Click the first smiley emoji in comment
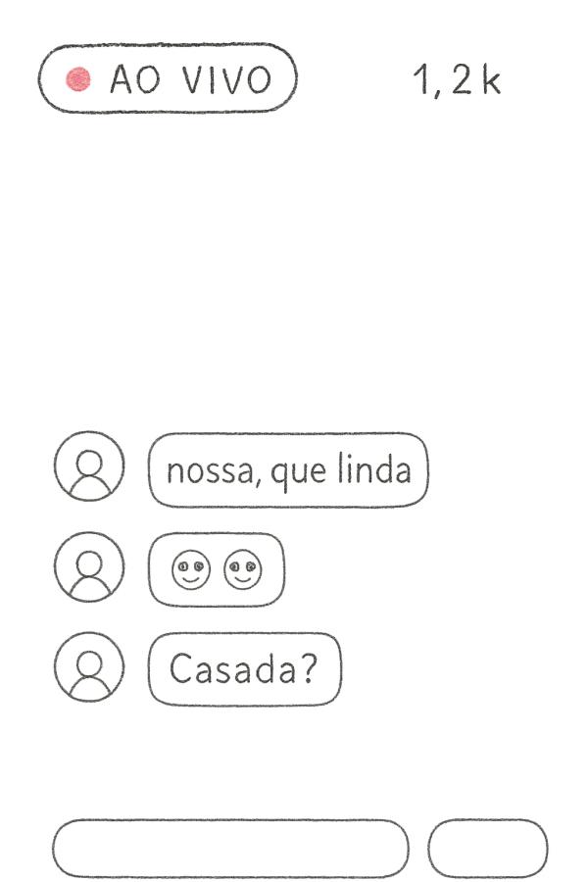588x882 pixels. (x=191, y=569)
